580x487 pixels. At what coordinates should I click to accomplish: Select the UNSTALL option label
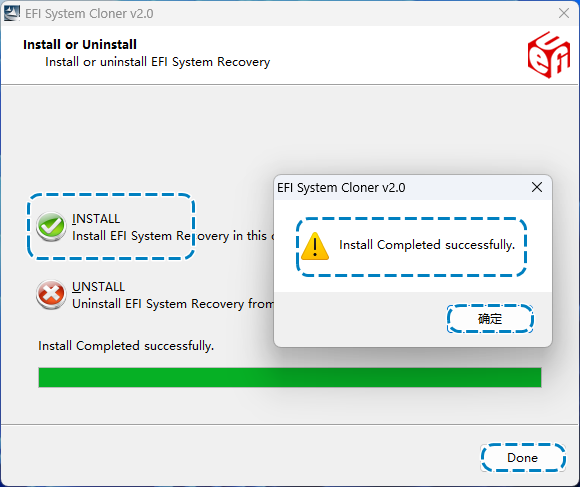pos(98,287)
